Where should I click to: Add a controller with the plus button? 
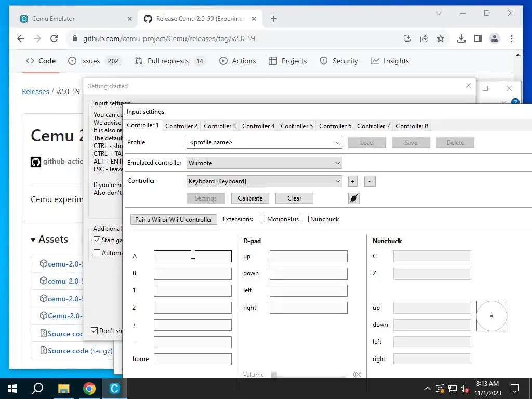pyautogui.click(x=353, y=181)
